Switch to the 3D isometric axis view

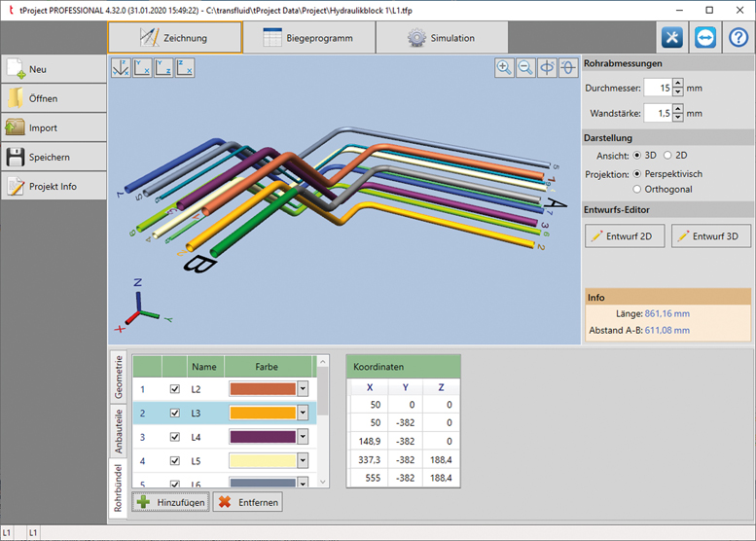pos(121,67)
